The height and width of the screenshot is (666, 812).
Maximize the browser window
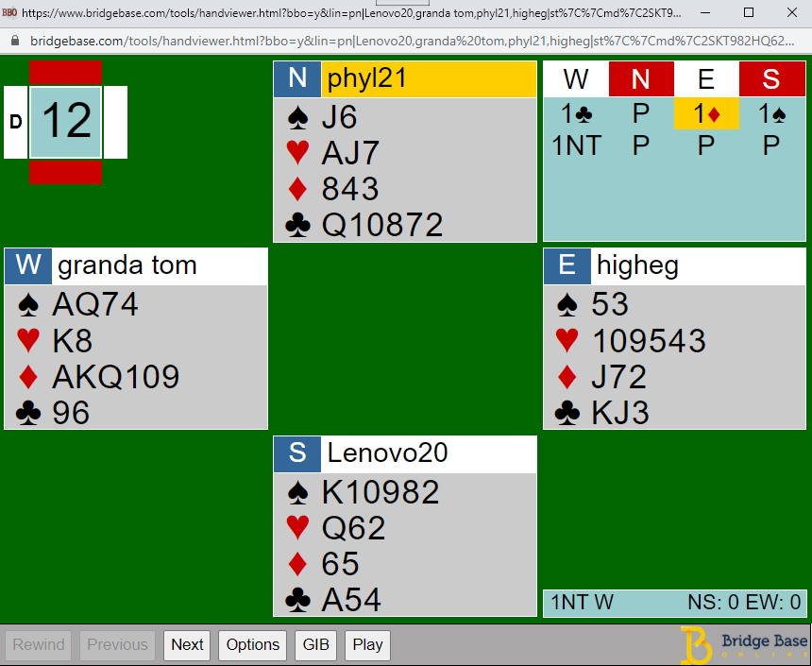pos(749,12)
